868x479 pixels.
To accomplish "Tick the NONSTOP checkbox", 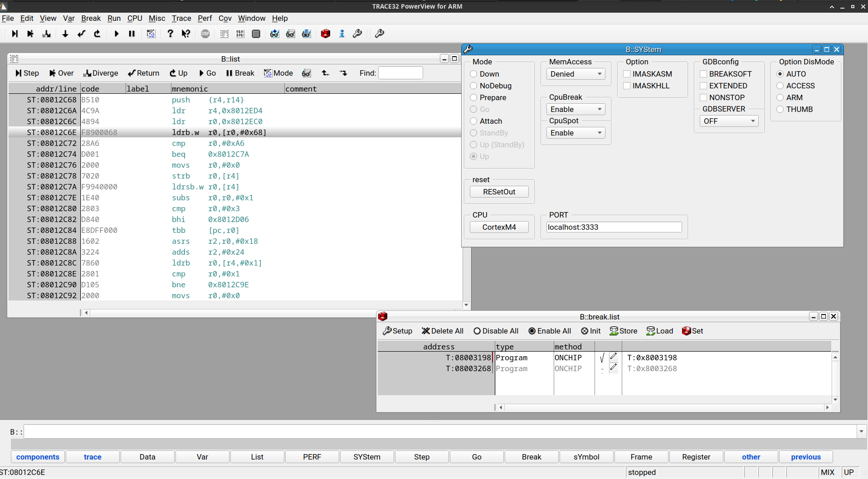I will click(703, 97).
